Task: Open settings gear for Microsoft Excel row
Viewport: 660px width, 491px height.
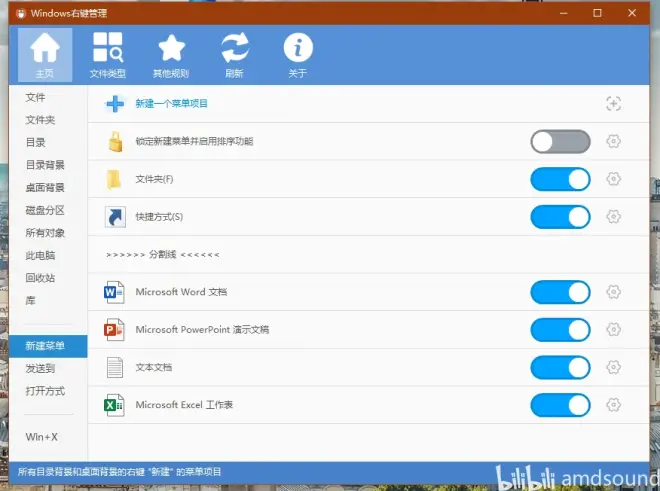Action: pos(613,405)
